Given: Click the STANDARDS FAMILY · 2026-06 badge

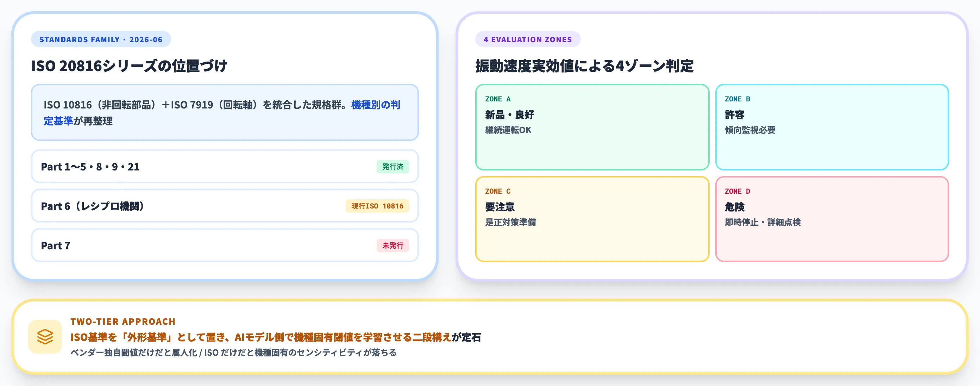Looking at the screenshot, I should (x=101, y=39).
